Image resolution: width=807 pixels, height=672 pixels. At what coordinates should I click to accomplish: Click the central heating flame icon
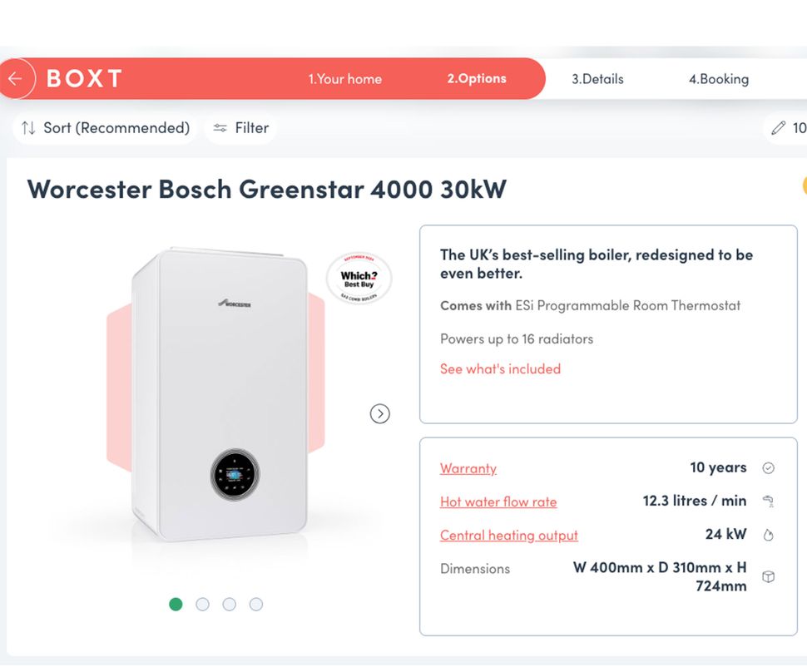click(768, 535)
